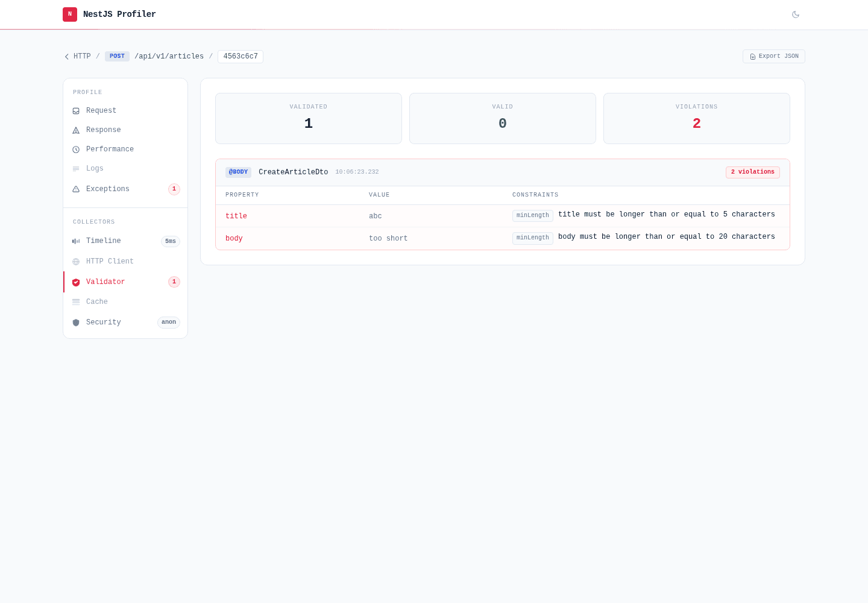Click the Performance clock icon
868x603 pixels.
(x=76, y=150)
